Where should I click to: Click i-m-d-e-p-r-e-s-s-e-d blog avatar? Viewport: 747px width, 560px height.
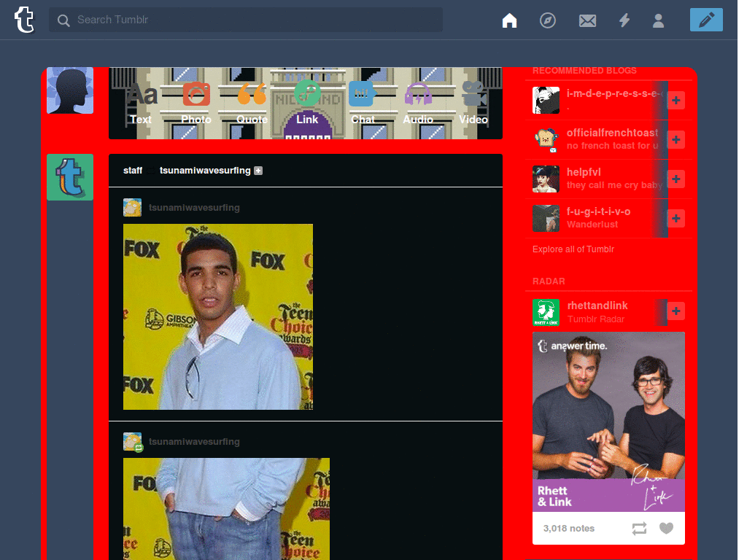546,100
